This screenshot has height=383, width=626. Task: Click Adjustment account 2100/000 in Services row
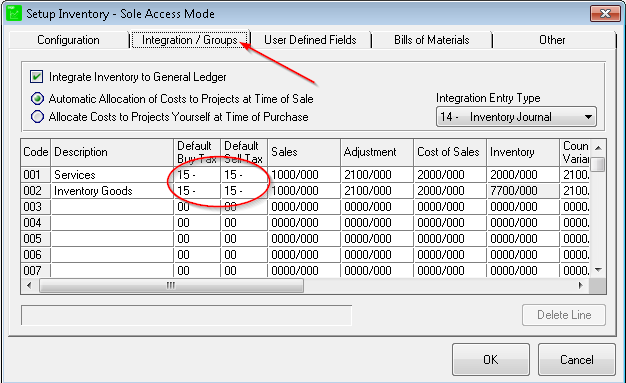pos(377,175)
